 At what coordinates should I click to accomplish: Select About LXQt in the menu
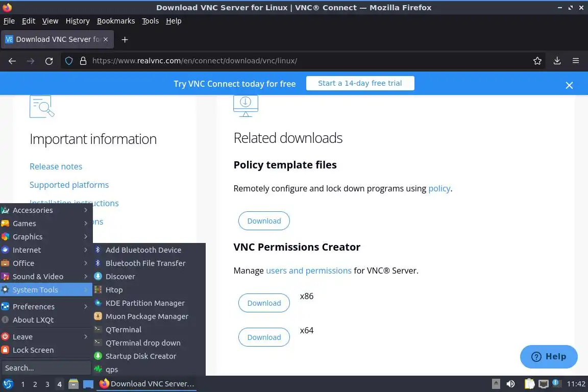click(46, 320)
